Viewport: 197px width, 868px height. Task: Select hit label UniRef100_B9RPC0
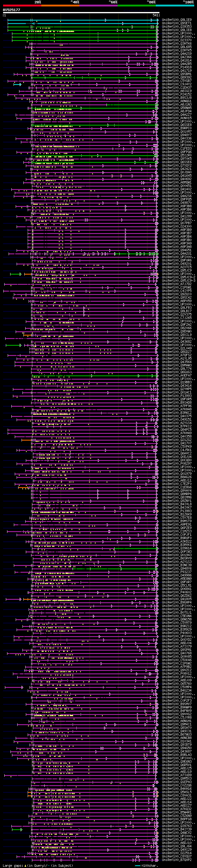177,128
